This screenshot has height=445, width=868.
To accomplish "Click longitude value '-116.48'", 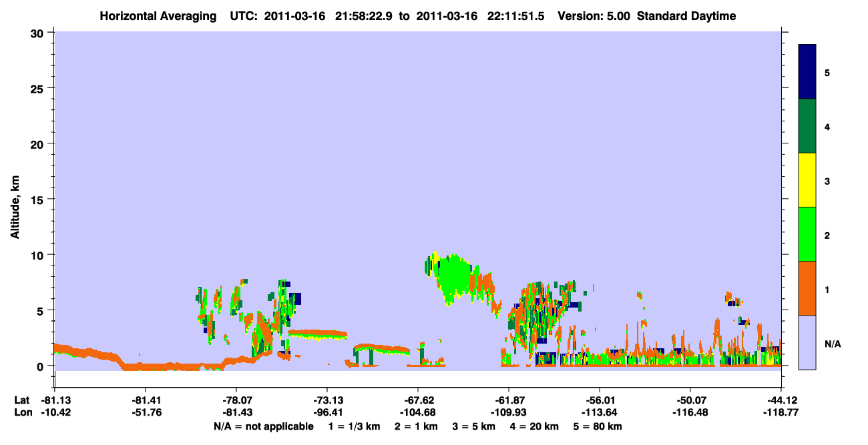I will [x=690, y=413].
